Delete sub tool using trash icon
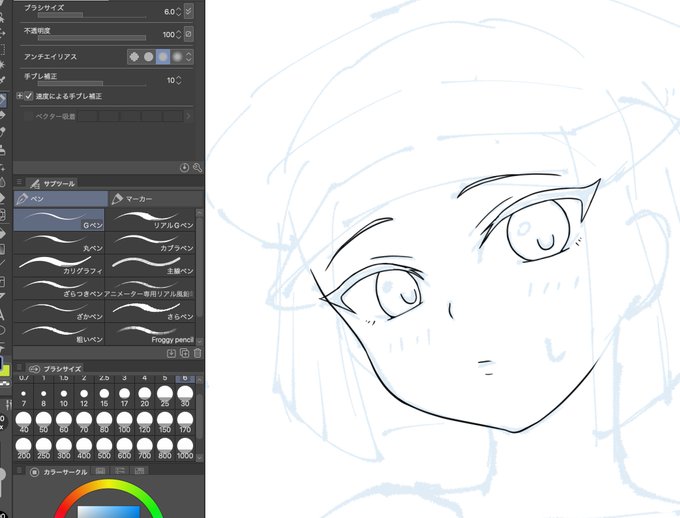680x518 pixels. [x=197, y=353]
